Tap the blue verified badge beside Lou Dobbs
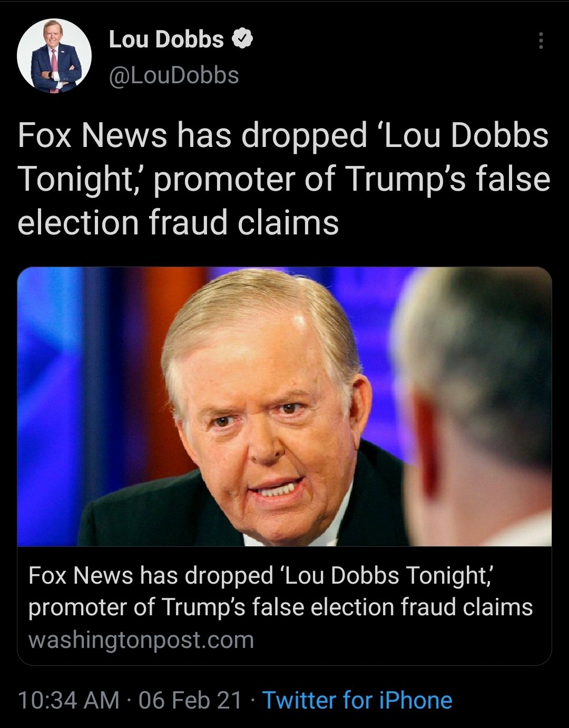The width and height of the screenshot is (569, 728). click(242, 39)
